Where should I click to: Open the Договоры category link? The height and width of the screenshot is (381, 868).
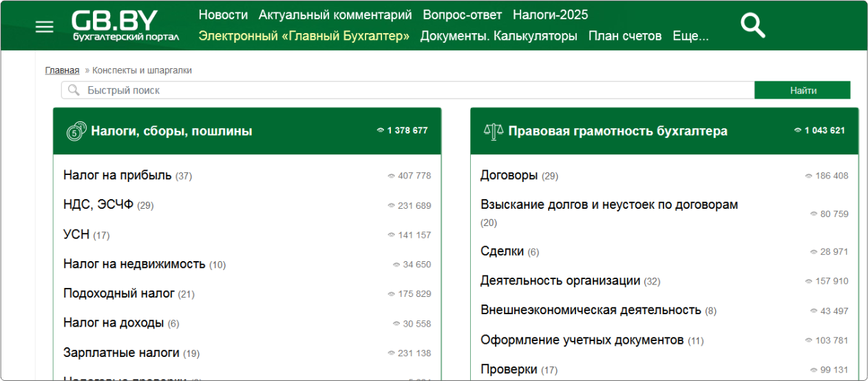[509, 175]
